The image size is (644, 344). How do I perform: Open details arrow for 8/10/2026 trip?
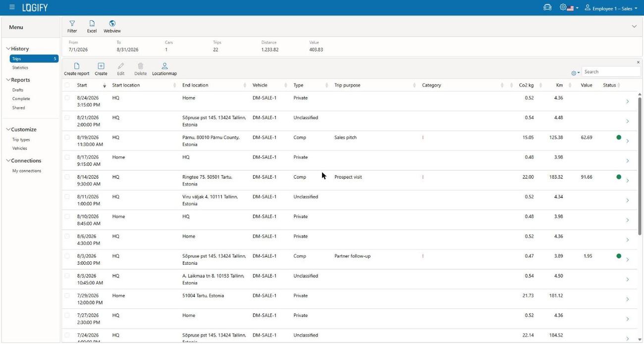pos(628,220)
